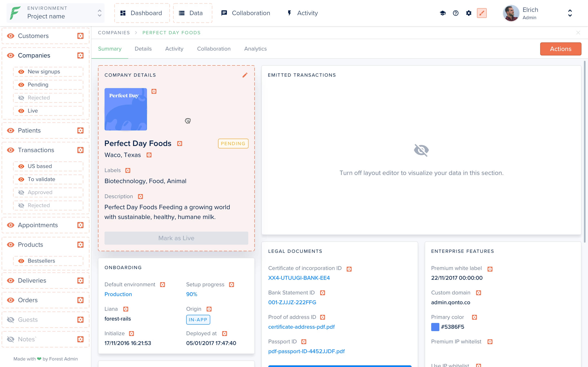Click the Perfect Day company logo thumbnail

(x=126, y=109)
